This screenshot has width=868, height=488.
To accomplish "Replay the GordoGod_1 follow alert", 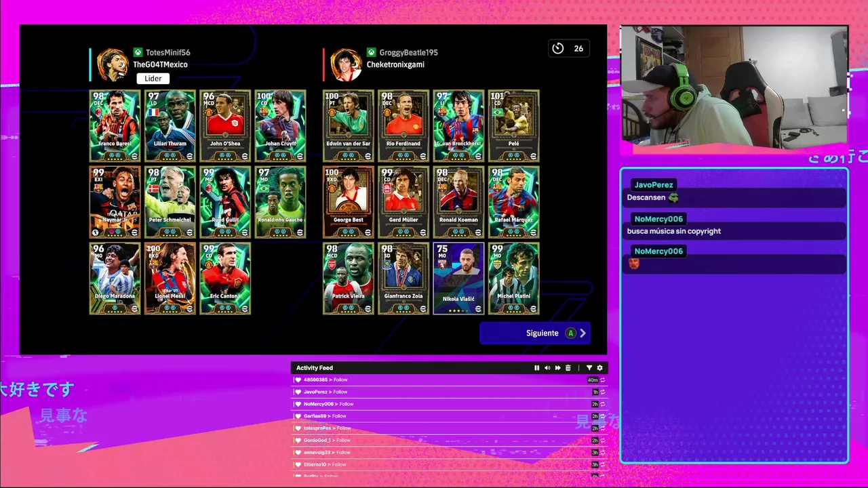I will (x=602, y=441).
